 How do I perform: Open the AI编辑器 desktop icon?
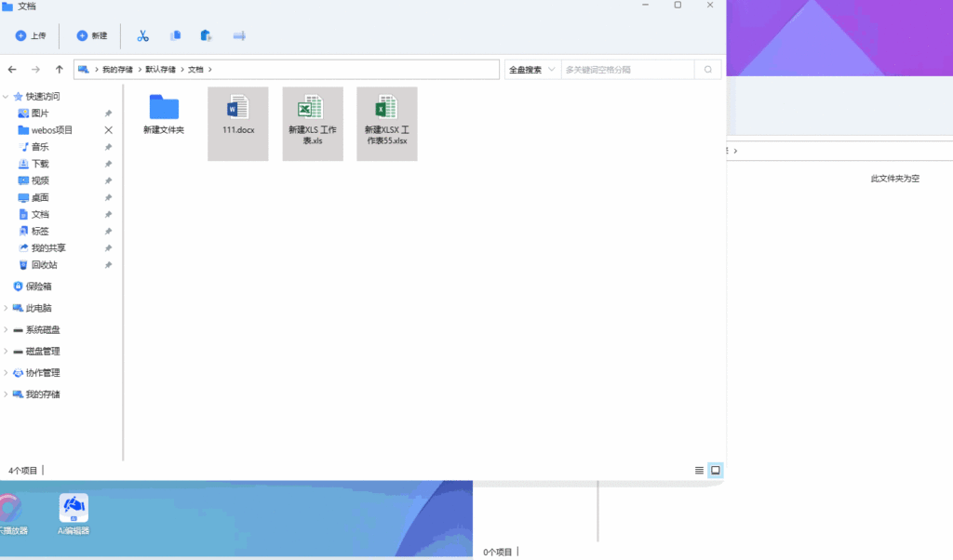click(74, 513)
